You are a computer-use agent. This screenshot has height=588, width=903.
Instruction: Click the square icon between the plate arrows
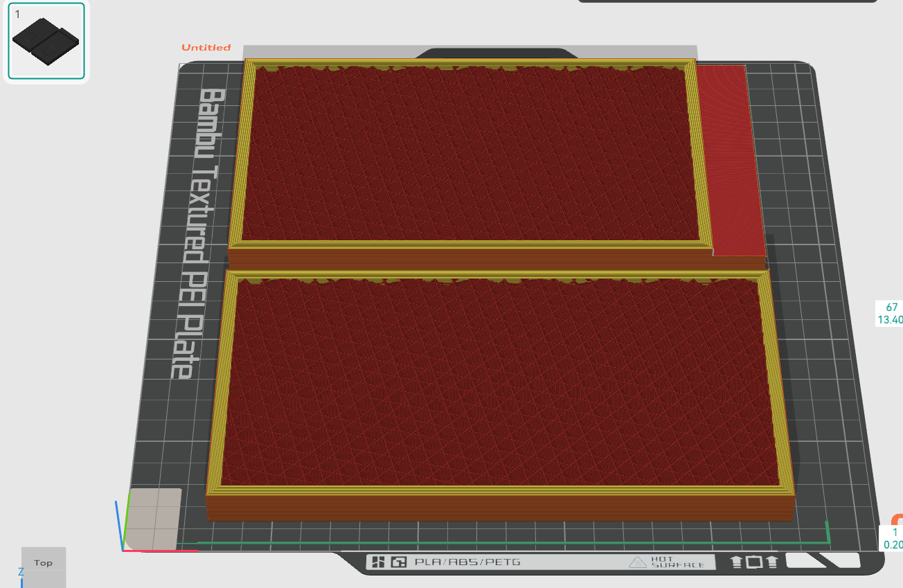click(754, 562)
